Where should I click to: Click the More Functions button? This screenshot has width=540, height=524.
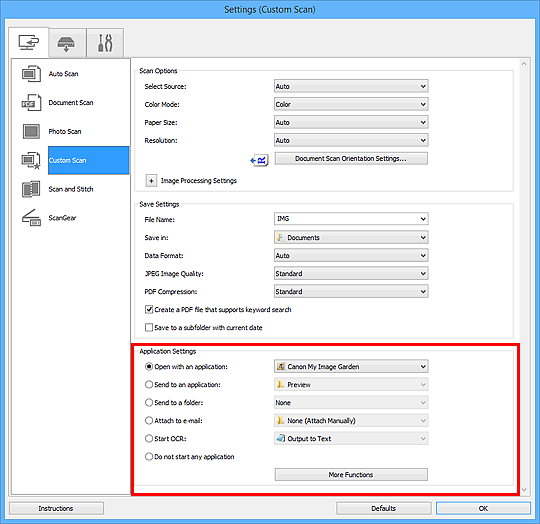[351, 475]
